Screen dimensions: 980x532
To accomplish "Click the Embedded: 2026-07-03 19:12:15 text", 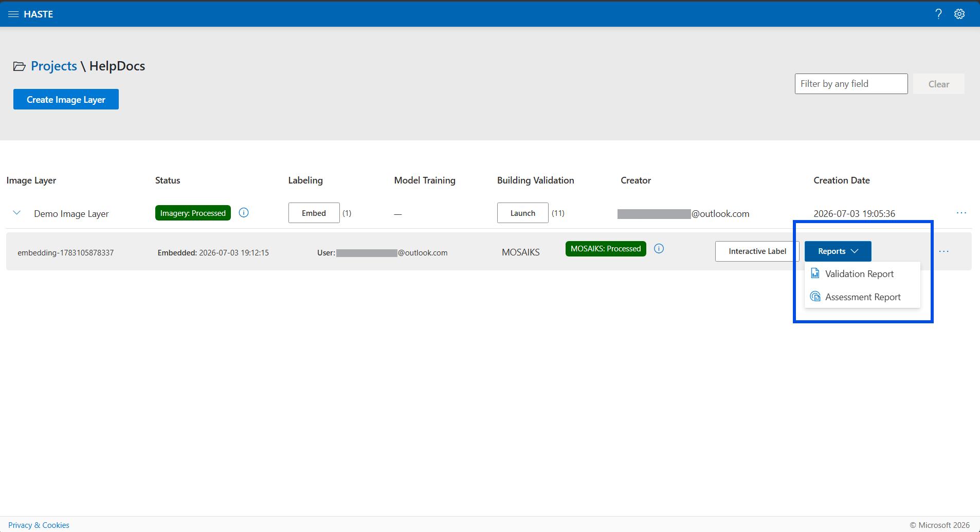I will [213, 253].
